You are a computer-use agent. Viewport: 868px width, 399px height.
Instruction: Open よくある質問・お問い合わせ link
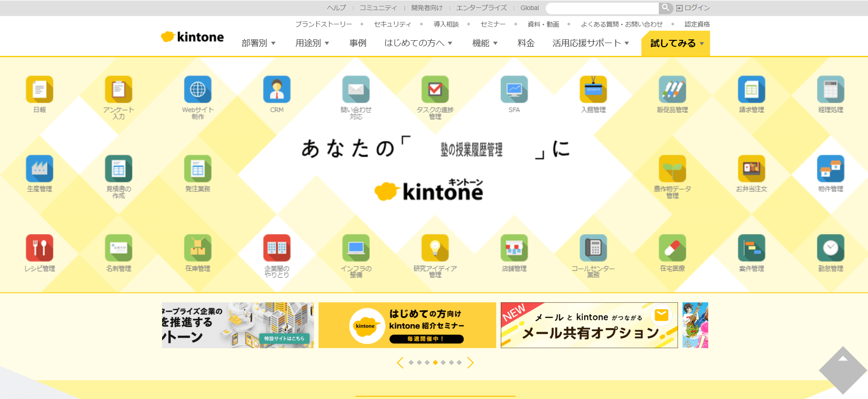click(622, 24)
